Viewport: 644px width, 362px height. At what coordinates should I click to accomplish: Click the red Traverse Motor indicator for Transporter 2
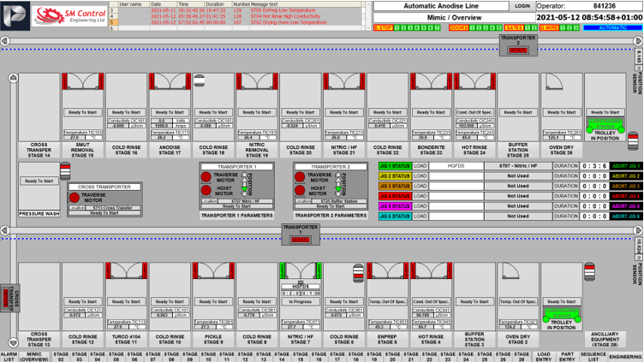point(300,177)
